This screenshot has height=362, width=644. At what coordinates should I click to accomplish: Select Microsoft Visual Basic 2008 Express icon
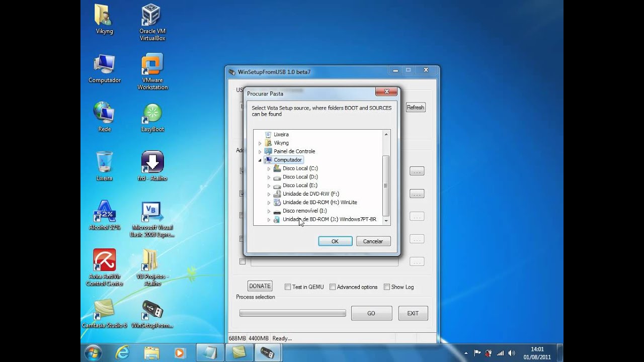152,219
